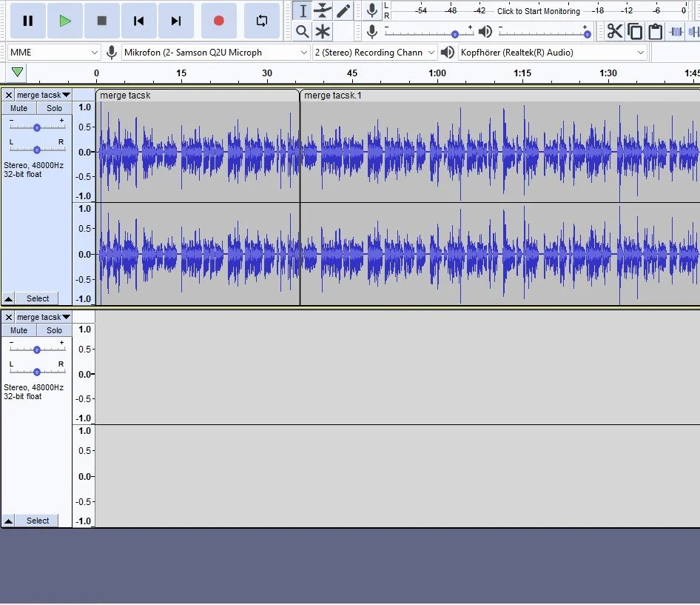
Task: Click the red Record button
Action: point(219,21)
